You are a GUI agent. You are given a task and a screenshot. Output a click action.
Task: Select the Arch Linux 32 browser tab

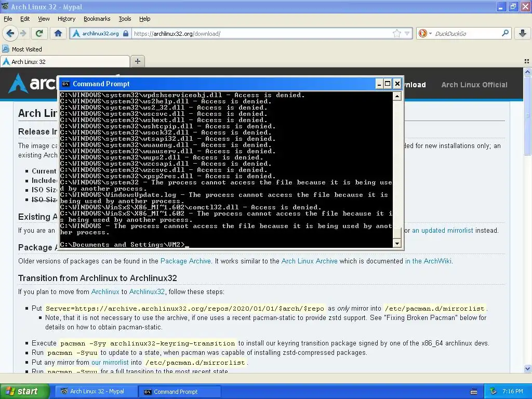(x=65, y=62)
